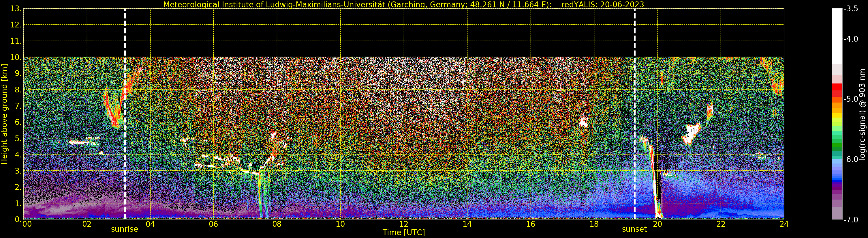This screenshot has width=868, height=238.
Task: Click the 'sunset' label below the axis
Action: coord(634,229)
